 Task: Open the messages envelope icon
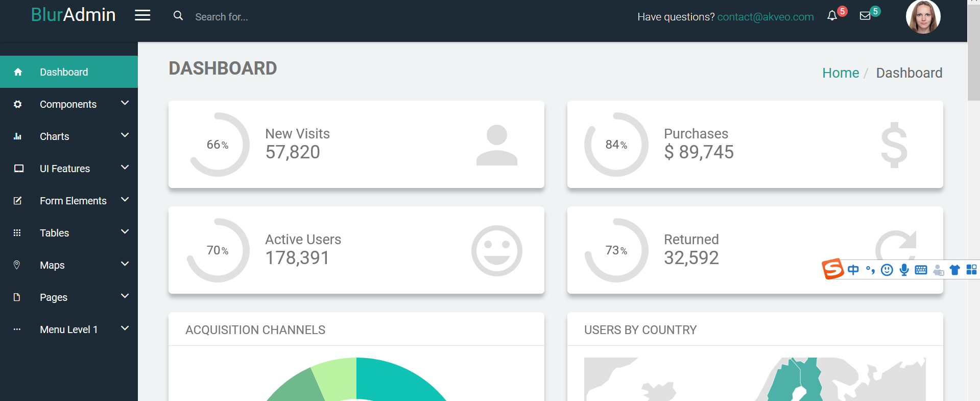point(865,16)
